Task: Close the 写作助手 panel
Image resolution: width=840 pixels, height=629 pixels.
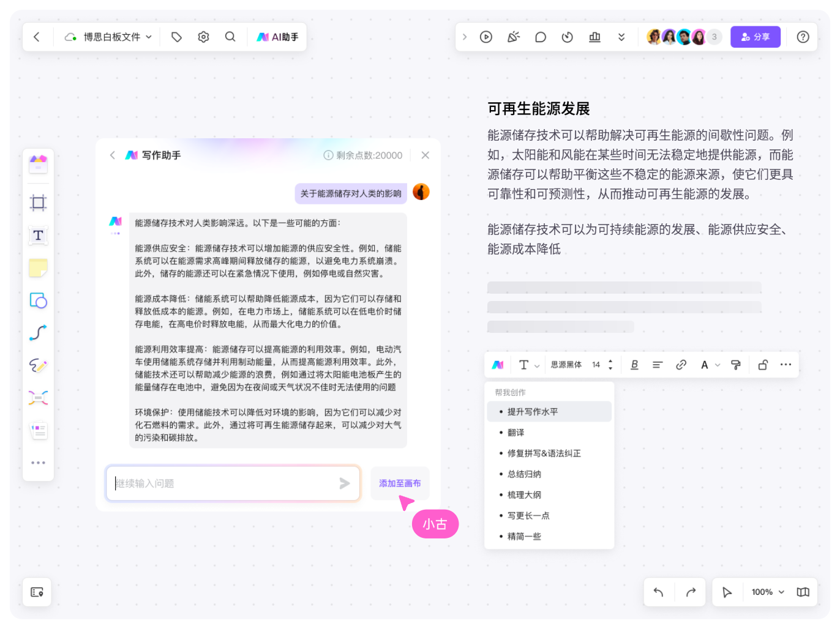Action: [426, 155]
